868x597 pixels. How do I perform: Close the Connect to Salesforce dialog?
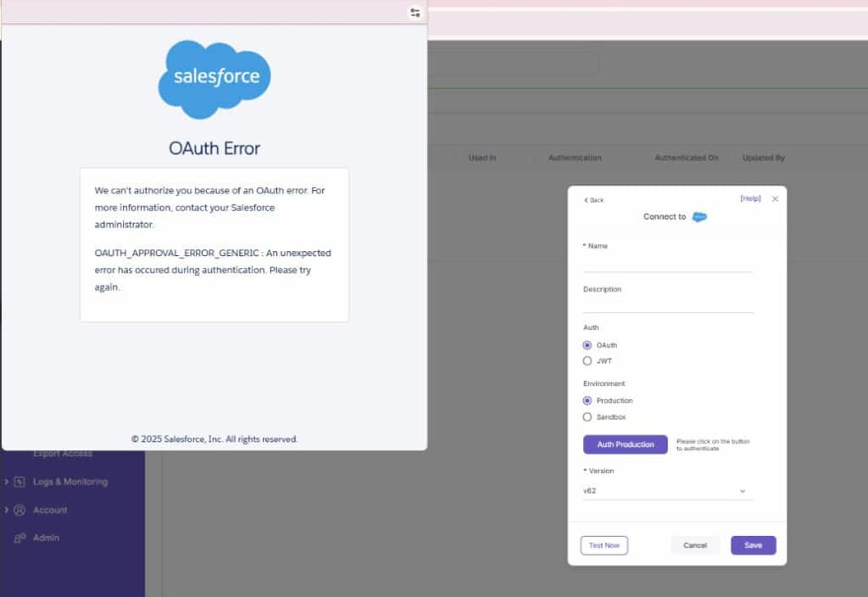pos(775,199)
